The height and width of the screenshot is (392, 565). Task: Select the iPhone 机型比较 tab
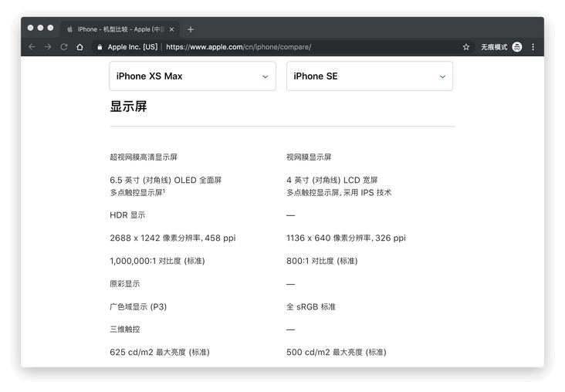[120, 29]
